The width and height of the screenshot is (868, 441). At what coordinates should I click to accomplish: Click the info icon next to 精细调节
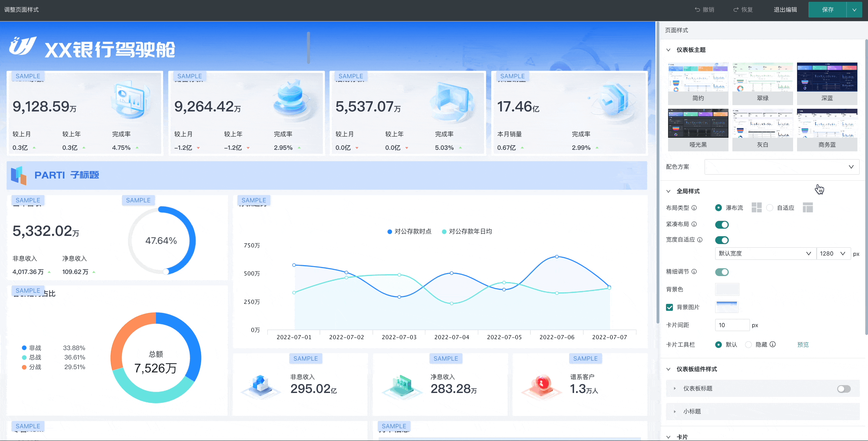pos(694,272)
